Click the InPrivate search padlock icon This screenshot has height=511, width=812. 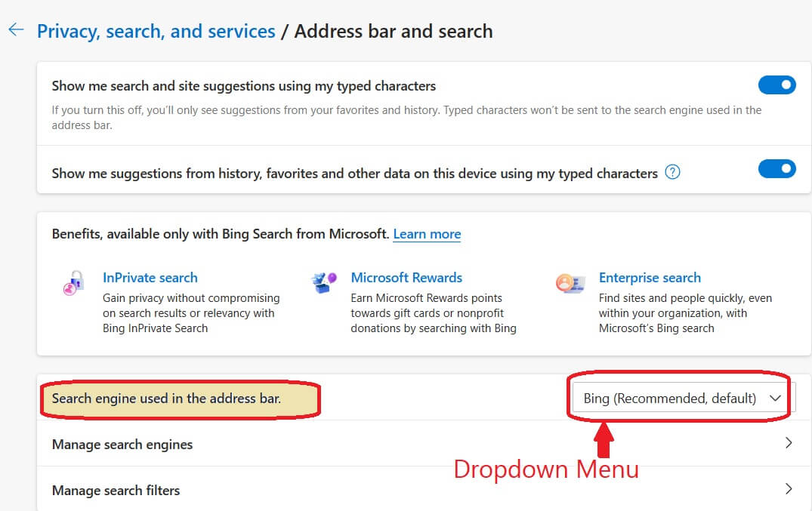tap(72, 282)
